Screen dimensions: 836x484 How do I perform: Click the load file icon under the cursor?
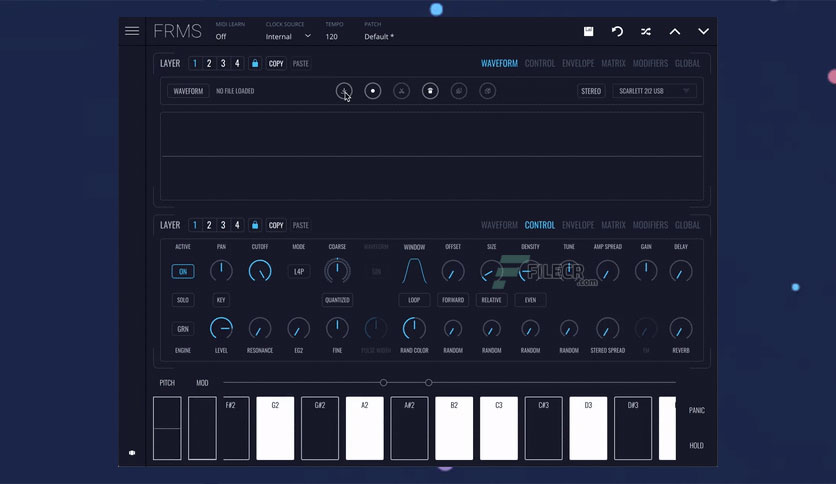point(344,91)
